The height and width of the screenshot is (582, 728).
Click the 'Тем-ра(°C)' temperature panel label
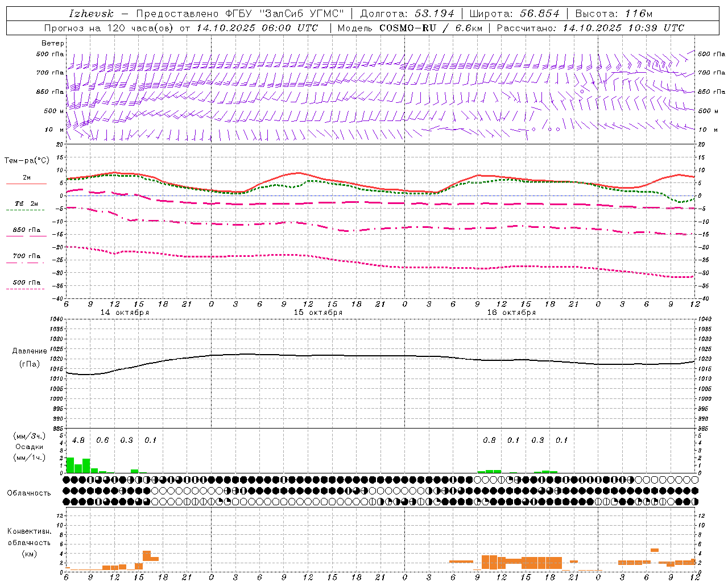pos(26,161)
